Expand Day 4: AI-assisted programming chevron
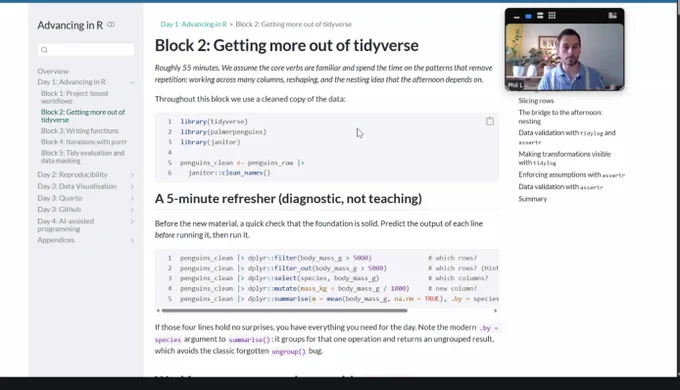680x390 pixels. [x=132, y=222]
